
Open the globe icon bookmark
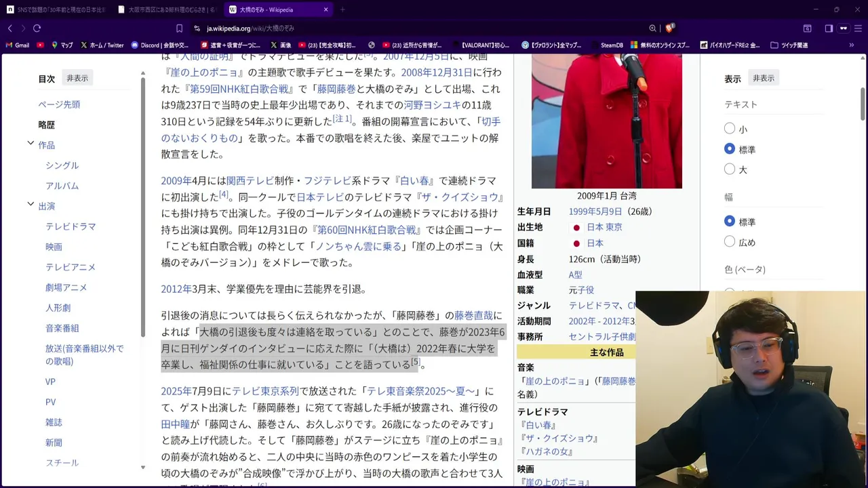click(x=372, y=45)
